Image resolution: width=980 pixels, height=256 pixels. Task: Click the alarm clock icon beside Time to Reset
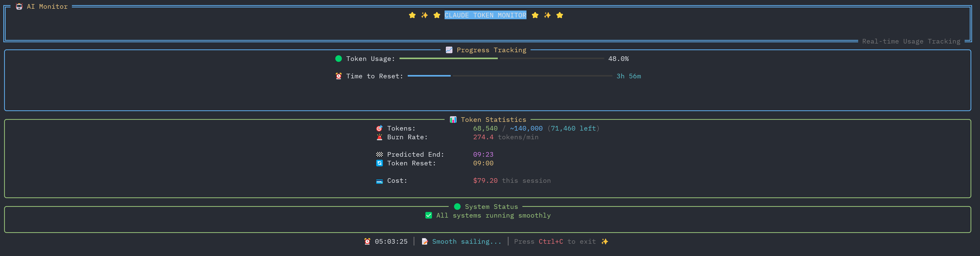[338, 76]
